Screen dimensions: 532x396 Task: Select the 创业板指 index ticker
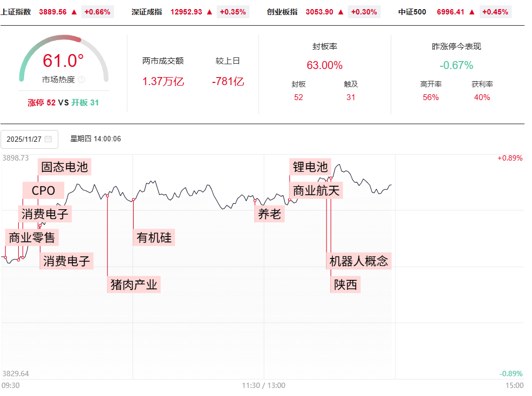282,12
